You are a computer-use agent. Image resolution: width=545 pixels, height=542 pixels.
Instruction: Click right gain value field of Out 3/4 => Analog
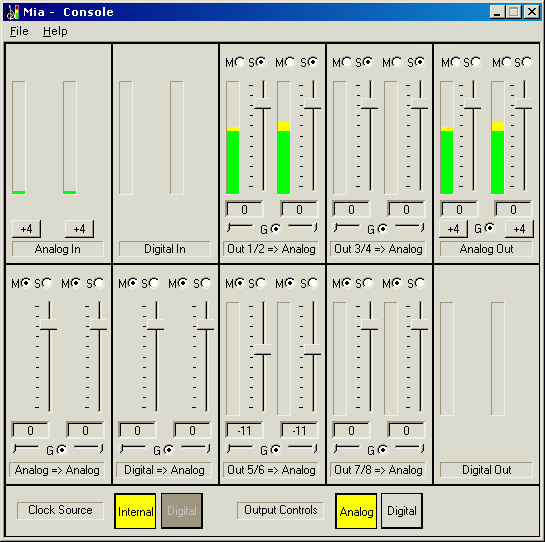click(x=406, y=209)
